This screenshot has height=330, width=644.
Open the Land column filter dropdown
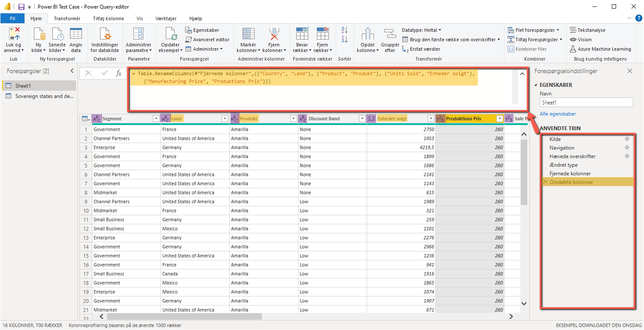coord(225,119)
